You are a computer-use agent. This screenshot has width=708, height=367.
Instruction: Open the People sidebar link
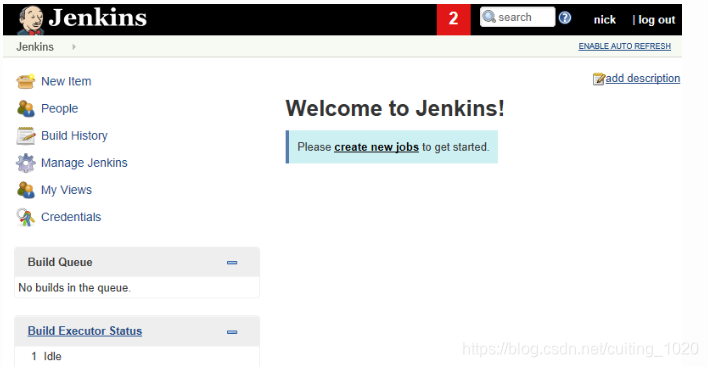(59, 108)
